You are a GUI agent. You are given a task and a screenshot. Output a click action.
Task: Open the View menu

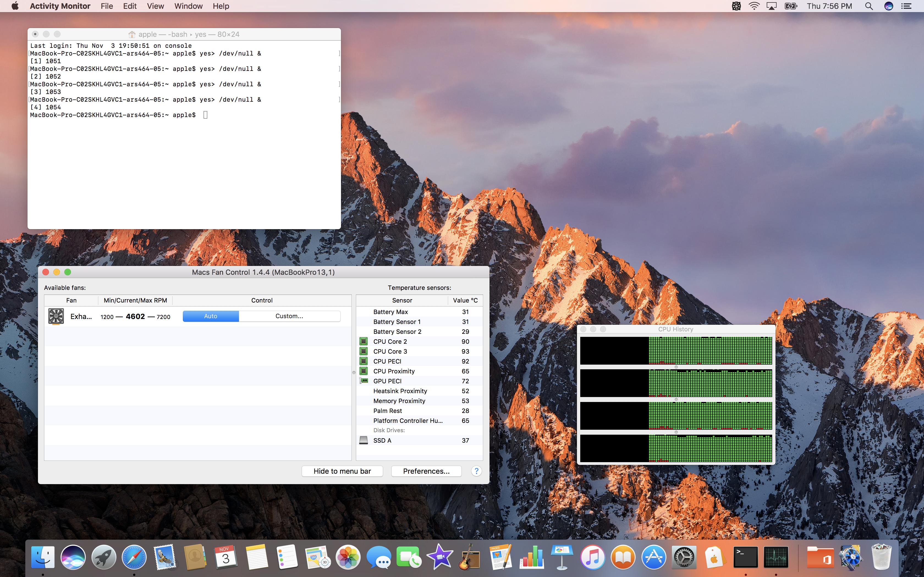tap(155, 6)
